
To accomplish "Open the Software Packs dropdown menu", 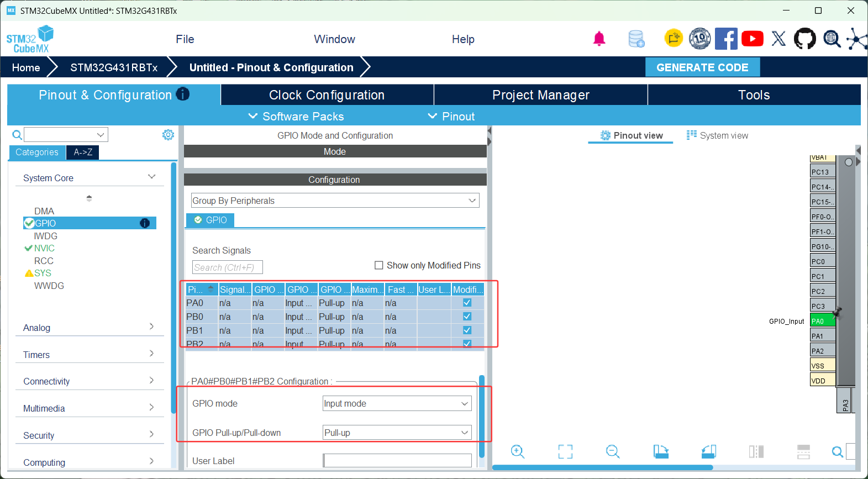I will coord(296,116).
